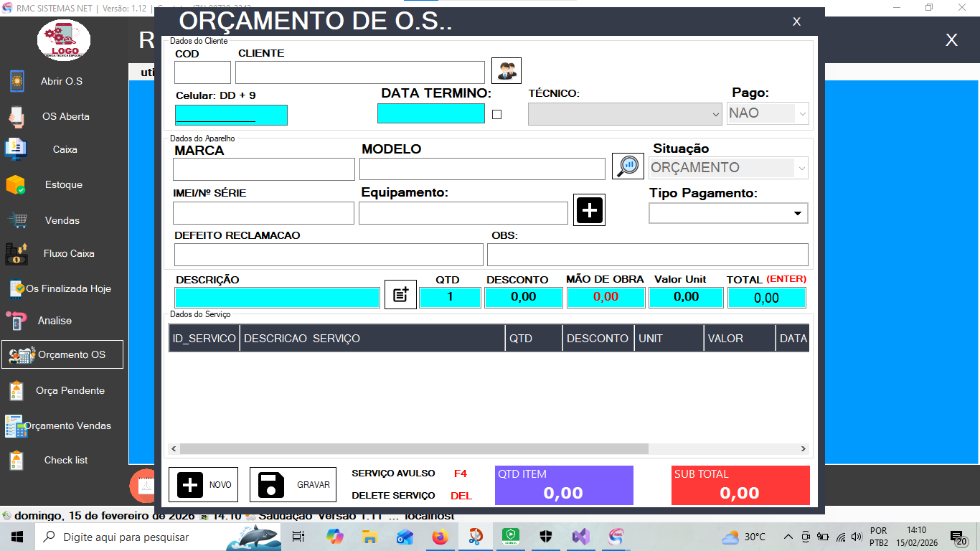Click the client search icon beside CLIENTE field
This screenshot has width=980, height=551.
[x=507, y=71]
